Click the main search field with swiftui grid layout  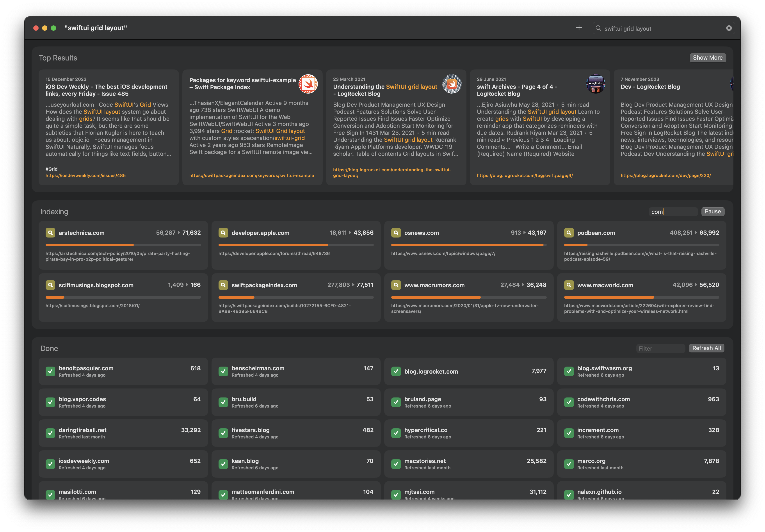coord(663,29)
